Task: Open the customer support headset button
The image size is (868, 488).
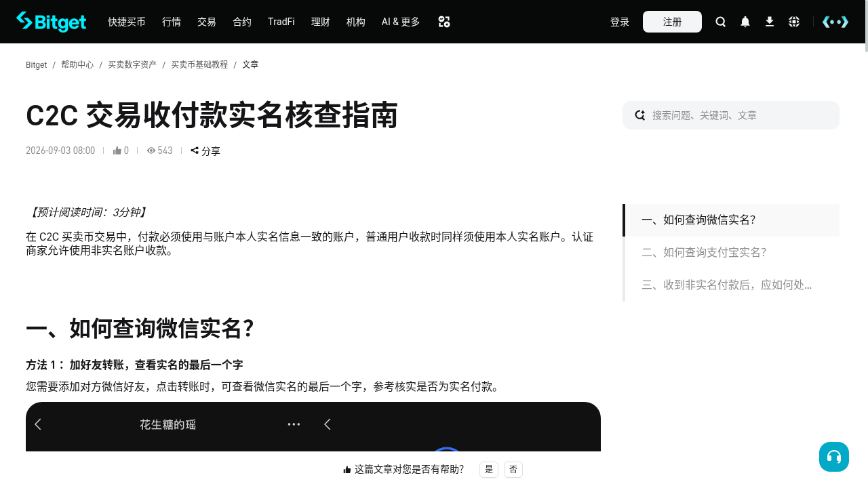Action: 834,457
